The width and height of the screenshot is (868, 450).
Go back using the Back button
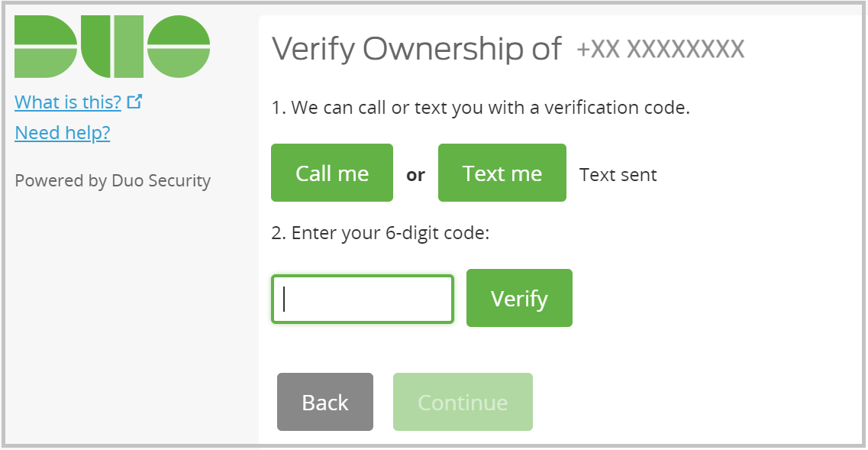pyautogui.click(x=325, y=402)
